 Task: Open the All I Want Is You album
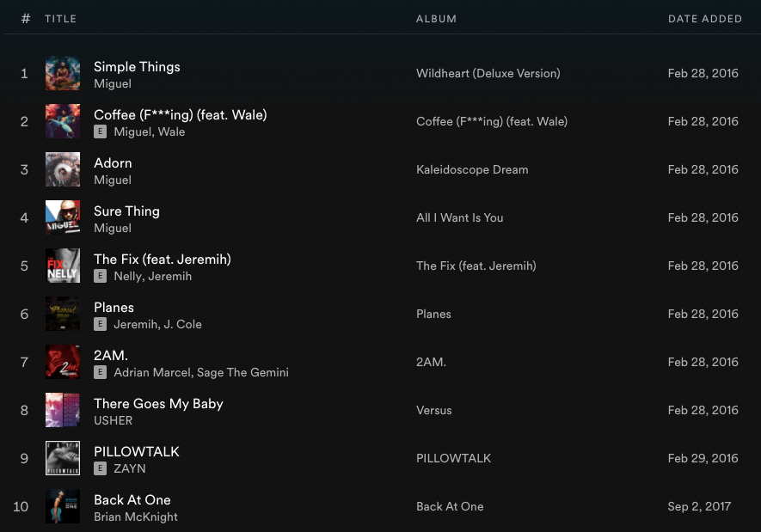pyautogui.click(x=459, y=217)
